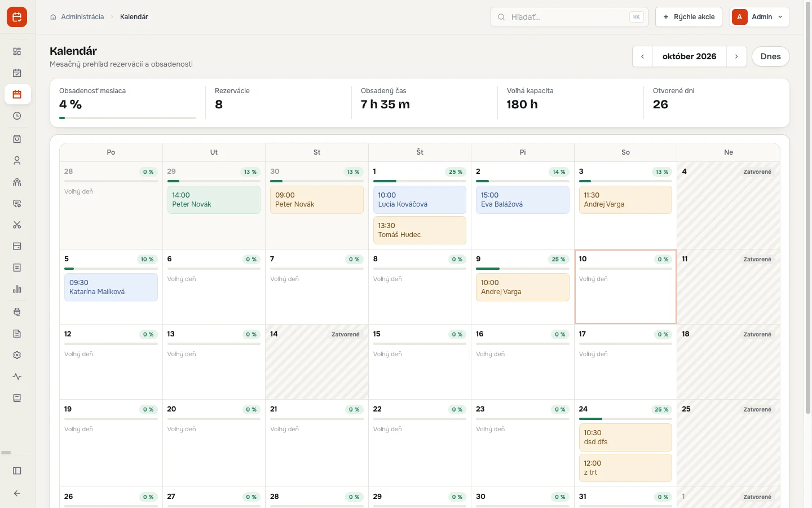Open the calendar-check reservations icon in sidebar

tap(17, 73)
